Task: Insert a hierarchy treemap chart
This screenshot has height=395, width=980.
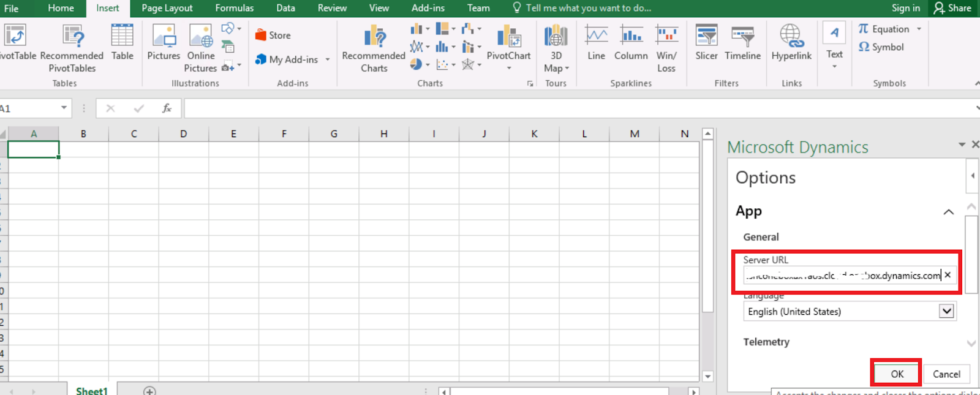Action: tap(442, 29)
